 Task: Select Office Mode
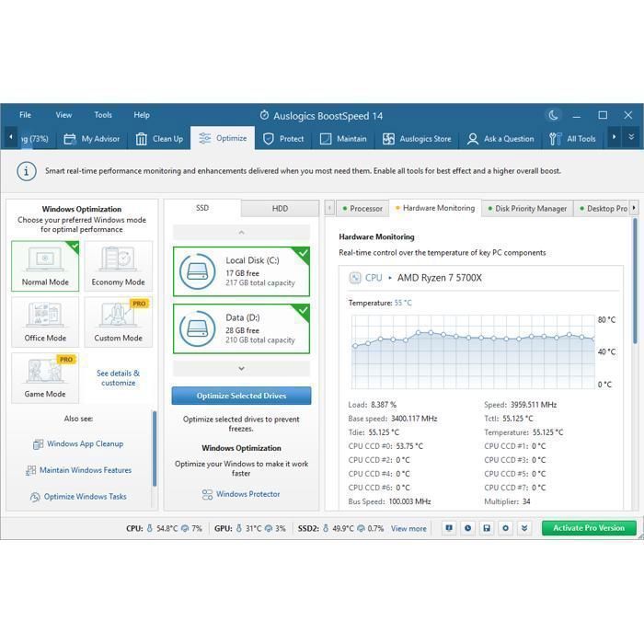[45, 322]
